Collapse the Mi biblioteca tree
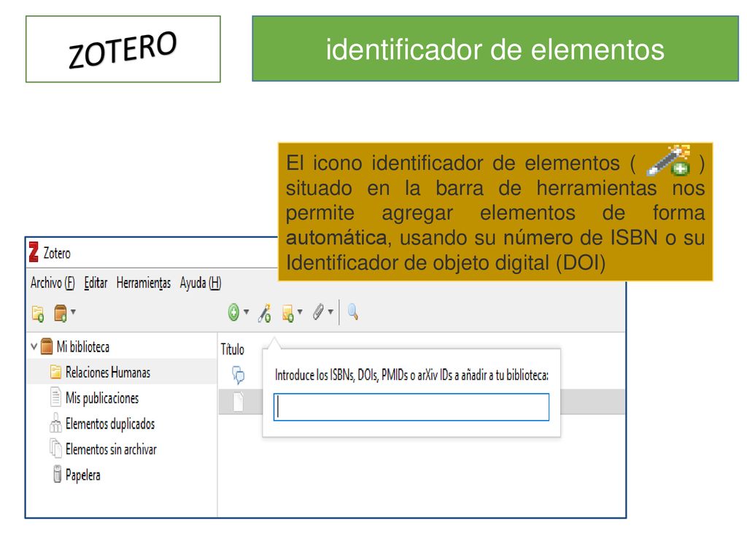 (34, 346)
